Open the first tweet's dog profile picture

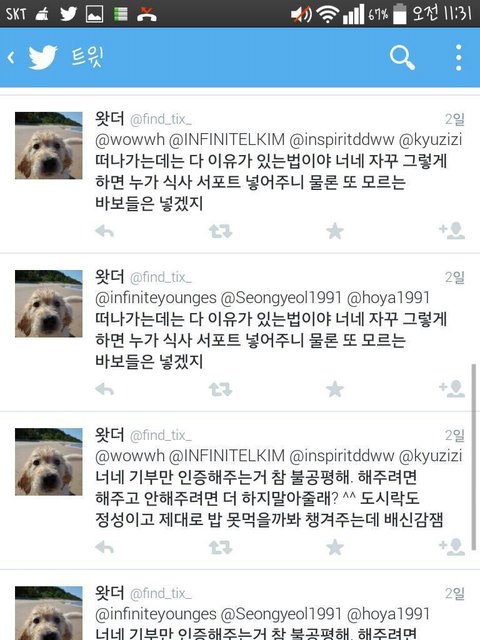tap(49, 145)
